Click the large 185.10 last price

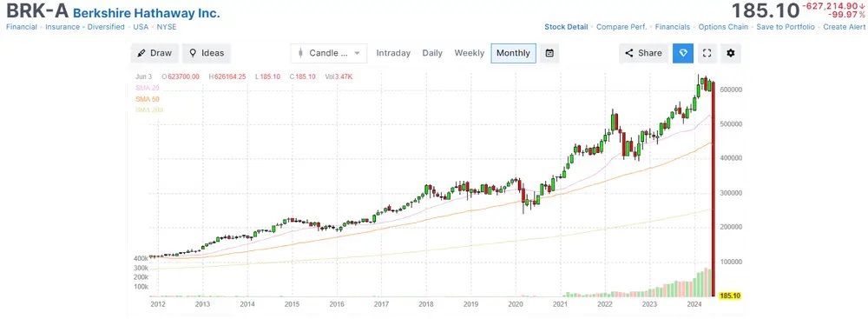click(766, 10)
